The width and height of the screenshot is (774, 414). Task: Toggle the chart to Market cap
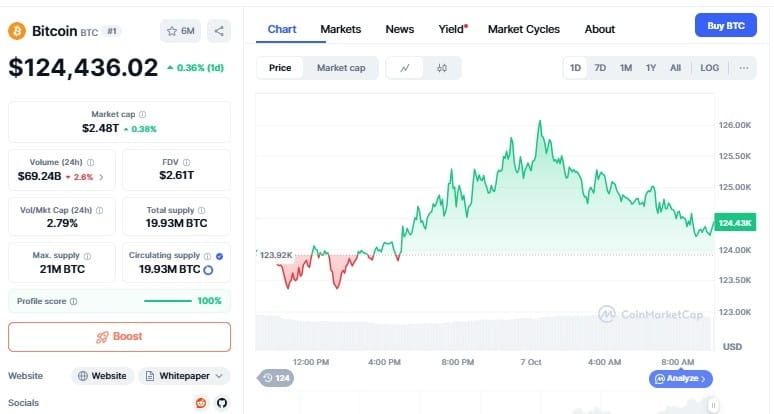click(x=341, y=68)
